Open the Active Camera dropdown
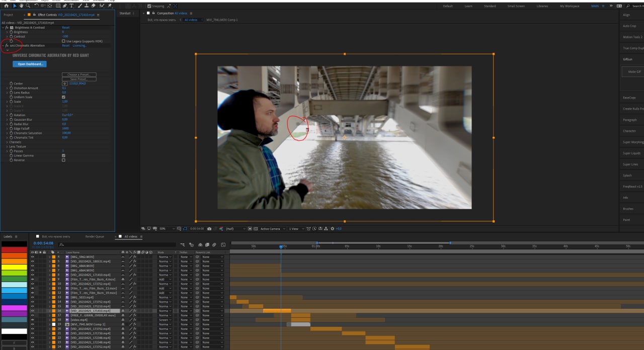 point(273,229)
